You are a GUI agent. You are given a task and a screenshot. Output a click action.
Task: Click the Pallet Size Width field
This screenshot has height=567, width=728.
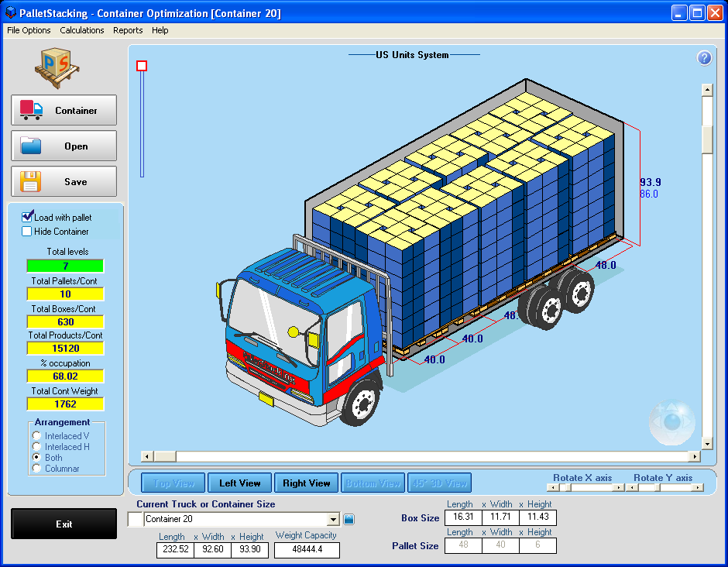coord(500,545)
